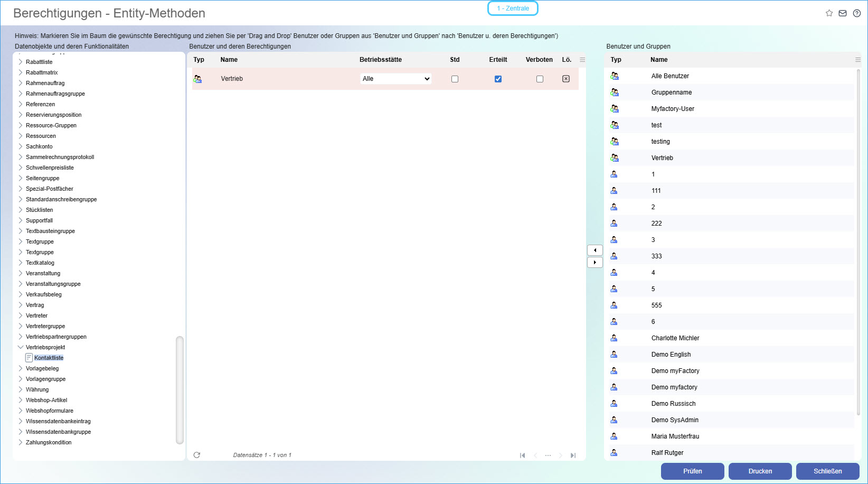This screenshot has height=484, width=868.
Task: Click the Prüfen button
Action: click(692, 471)
